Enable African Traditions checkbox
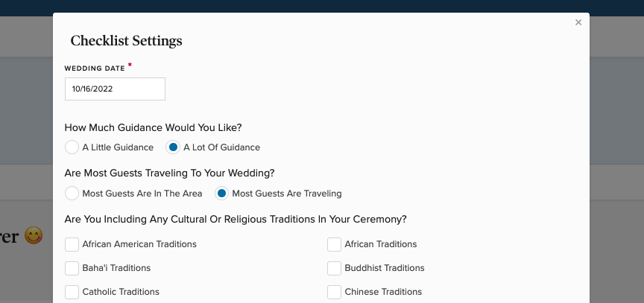 pos(335,244)
